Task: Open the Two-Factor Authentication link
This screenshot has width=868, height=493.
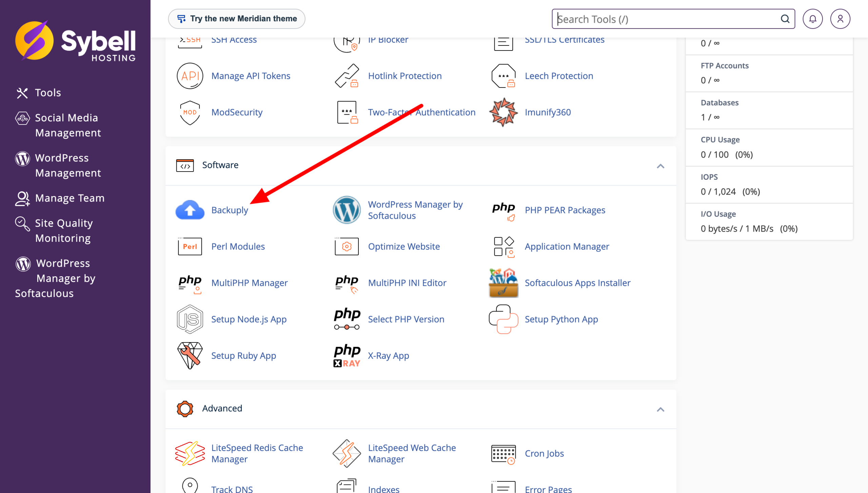Action: point(422,112)
